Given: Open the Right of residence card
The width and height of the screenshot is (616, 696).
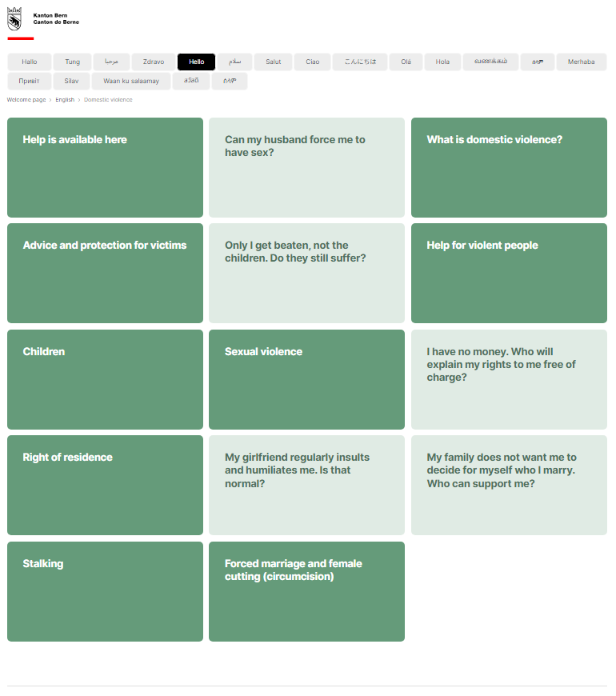Looking at the screenshot, I should point(105,485).
